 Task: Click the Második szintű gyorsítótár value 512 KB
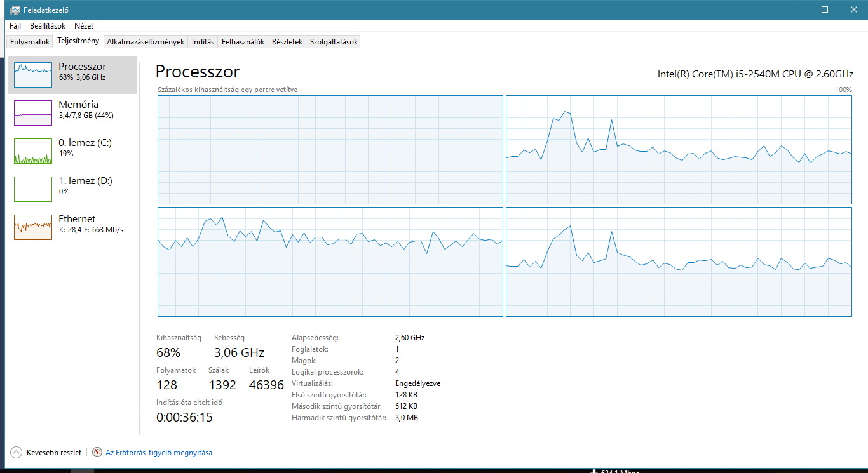[x=407, y=406]
